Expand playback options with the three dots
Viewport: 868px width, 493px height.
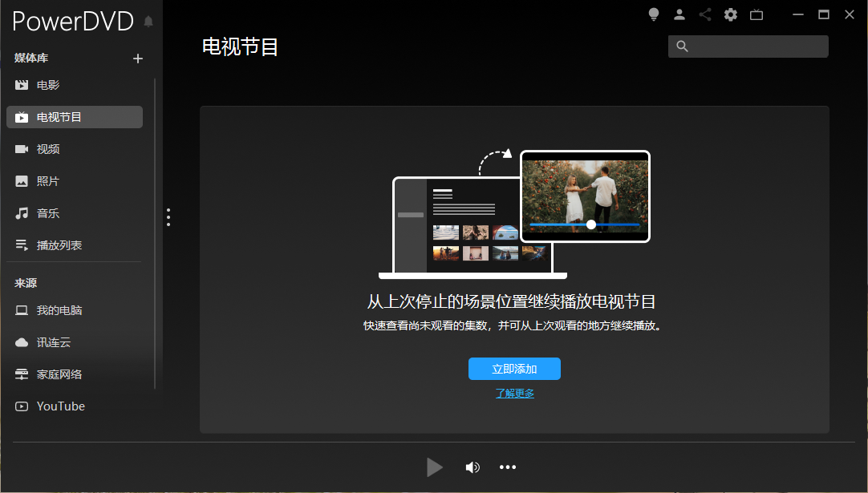point(508,467)
